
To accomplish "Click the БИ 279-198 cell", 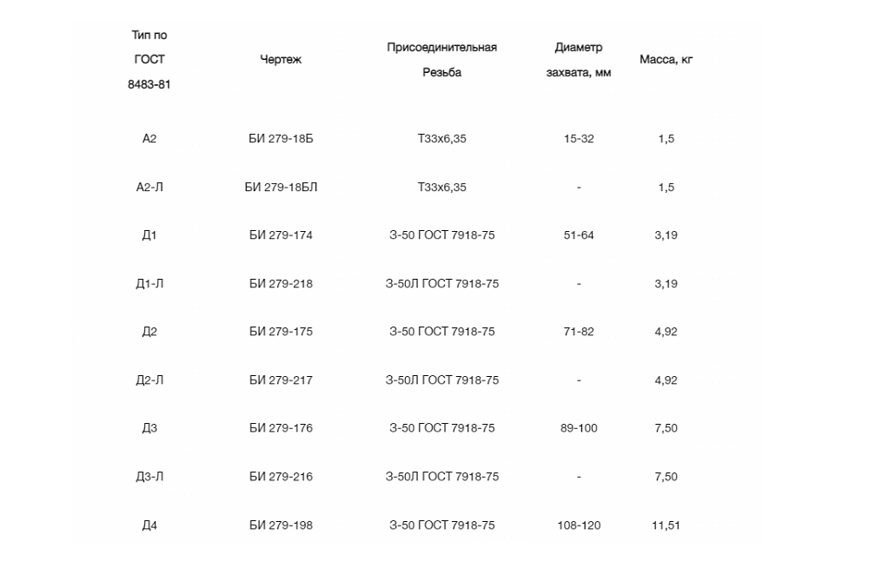I will coord(280,525).
